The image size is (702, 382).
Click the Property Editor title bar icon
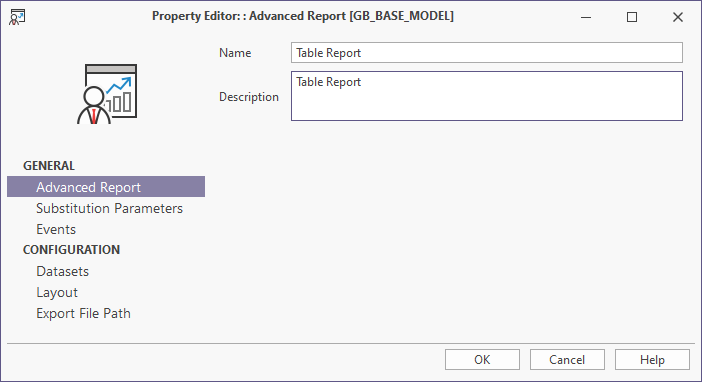point(17,17)
